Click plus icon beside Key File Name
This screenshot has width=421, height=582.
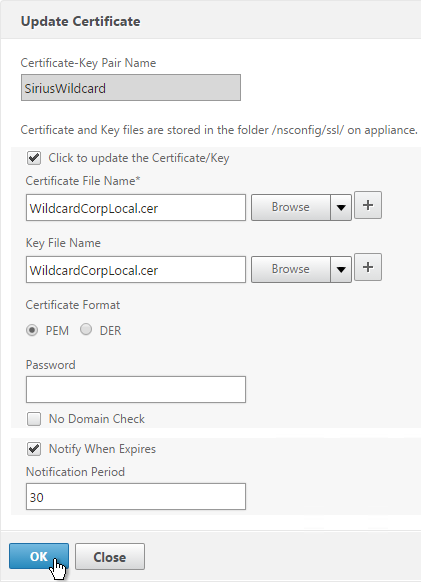(x=368, y=267)
